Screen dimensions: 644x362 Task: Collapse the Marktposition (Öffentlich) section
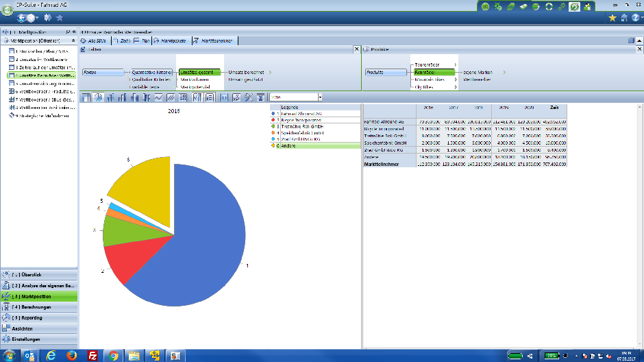pos(73,40)
